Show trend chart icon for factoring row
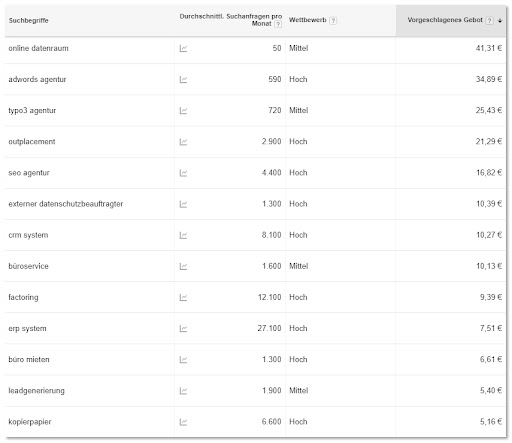512x443 pixels. 183,297
